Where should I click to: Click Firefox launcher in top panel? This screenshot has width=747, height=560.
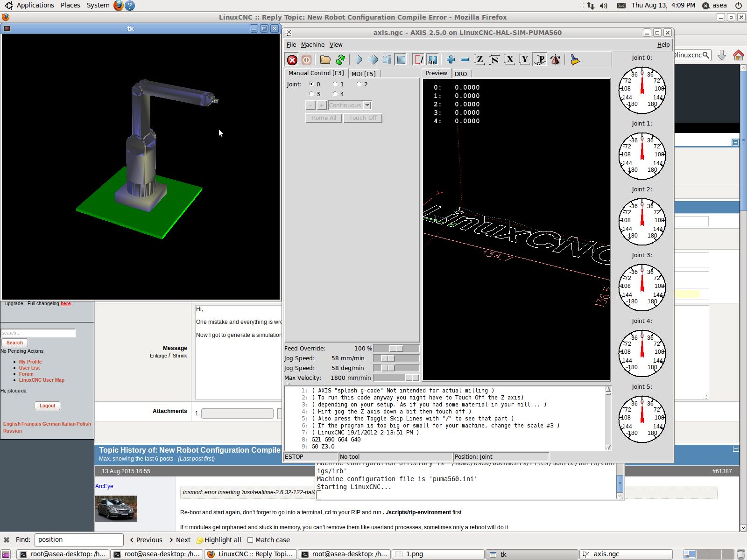pos(119,6)
